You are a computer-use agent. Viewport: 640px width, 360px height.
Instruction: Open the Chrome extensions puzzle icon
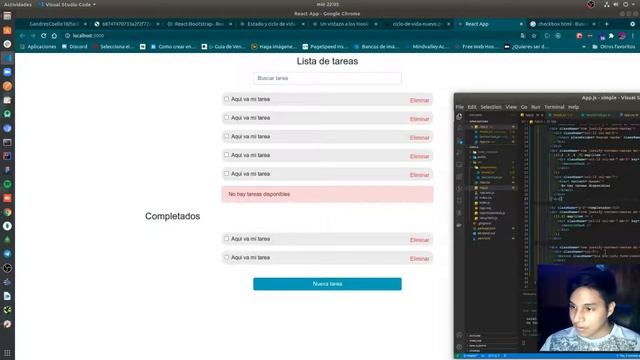[611, 36]
